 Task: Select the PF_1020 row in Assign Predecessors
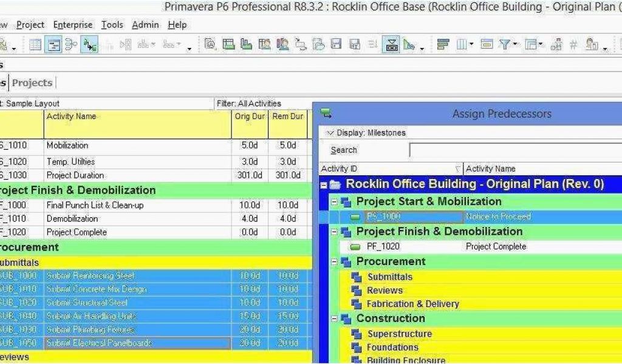click(480, 247)
